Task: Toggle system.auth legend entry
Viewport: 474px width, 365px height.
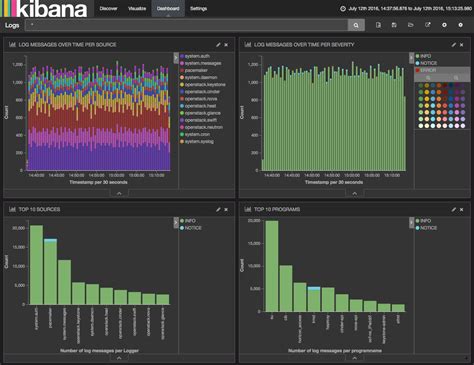Action: 195,56
